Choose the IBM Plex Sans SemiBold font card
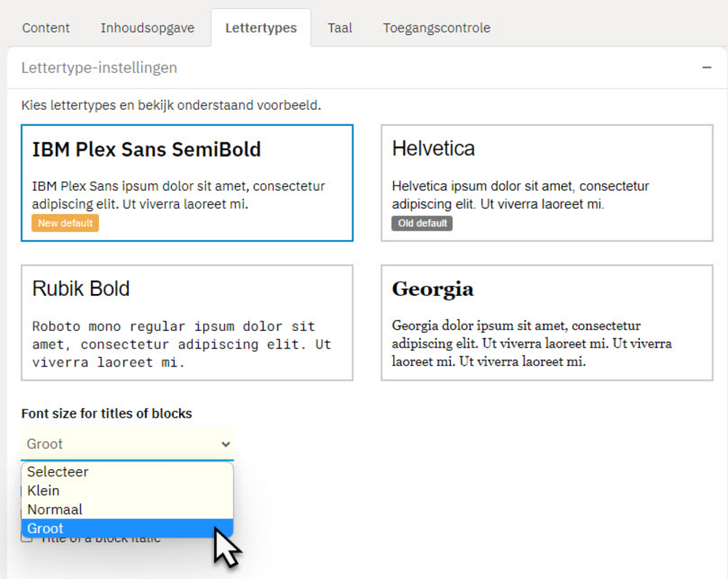 (x=187, y=183)
